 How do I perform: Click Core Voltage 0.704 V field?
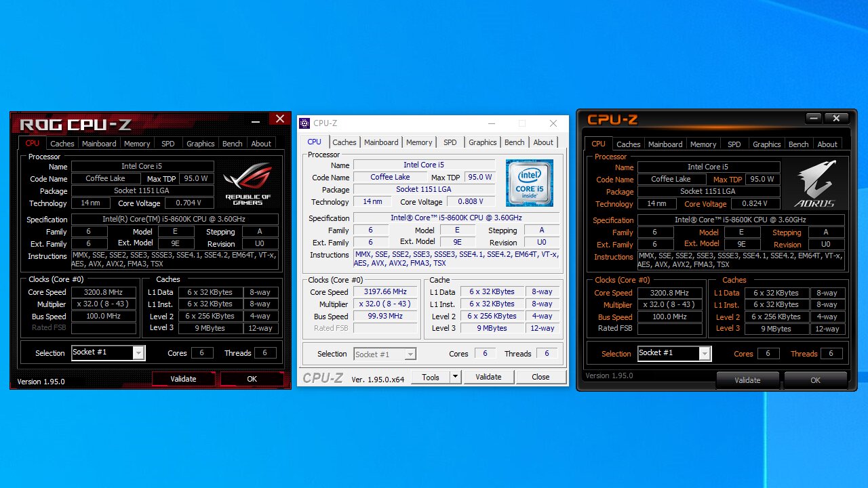188,203
